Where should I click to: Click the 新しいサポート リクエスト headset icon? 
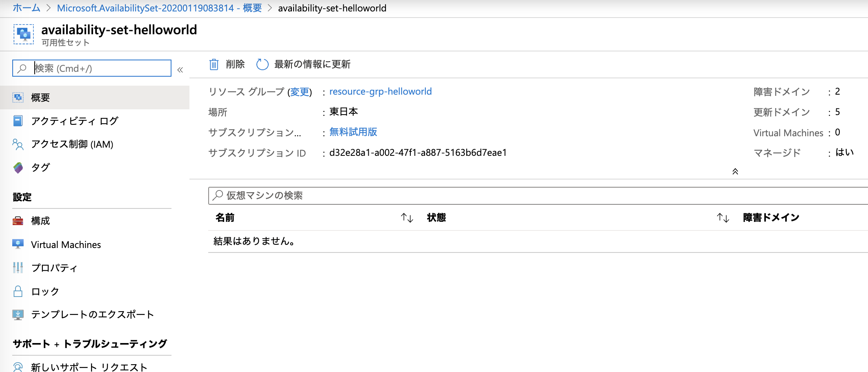click(18, 367)
